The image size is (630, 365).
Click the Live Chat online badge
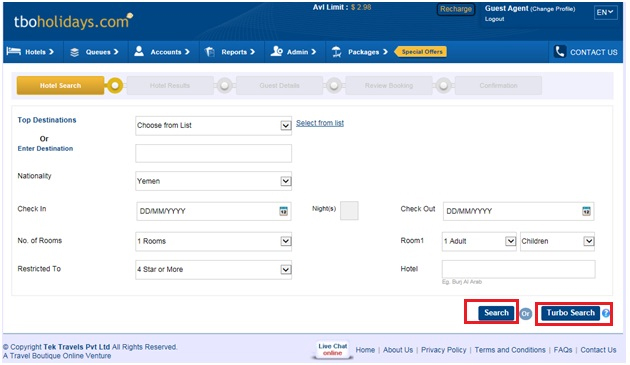tap(333, 349)
